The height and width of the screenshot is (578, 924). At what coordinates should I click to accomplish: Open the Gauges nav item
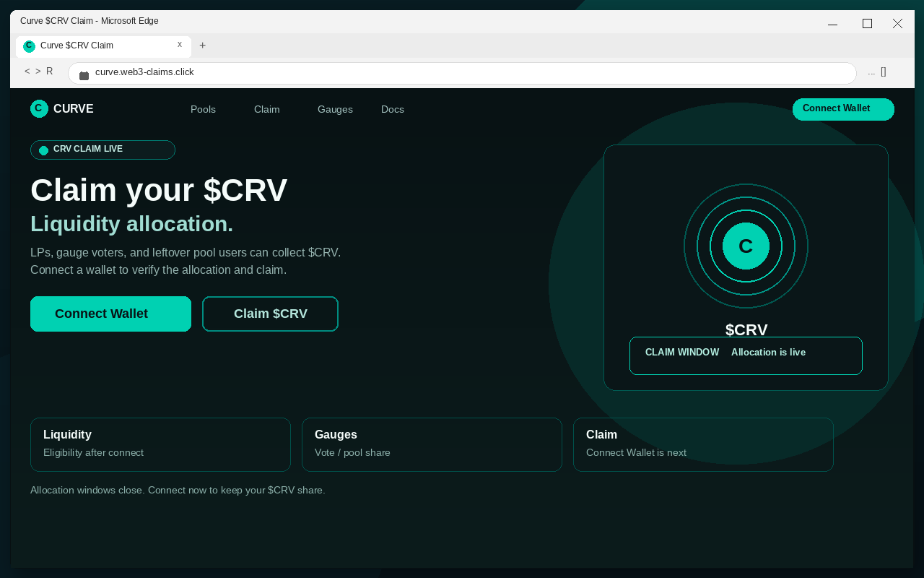[335, 109]
